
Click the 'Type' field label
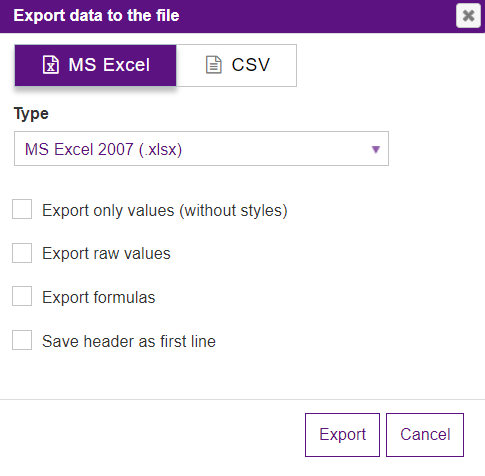coord(31,114)
